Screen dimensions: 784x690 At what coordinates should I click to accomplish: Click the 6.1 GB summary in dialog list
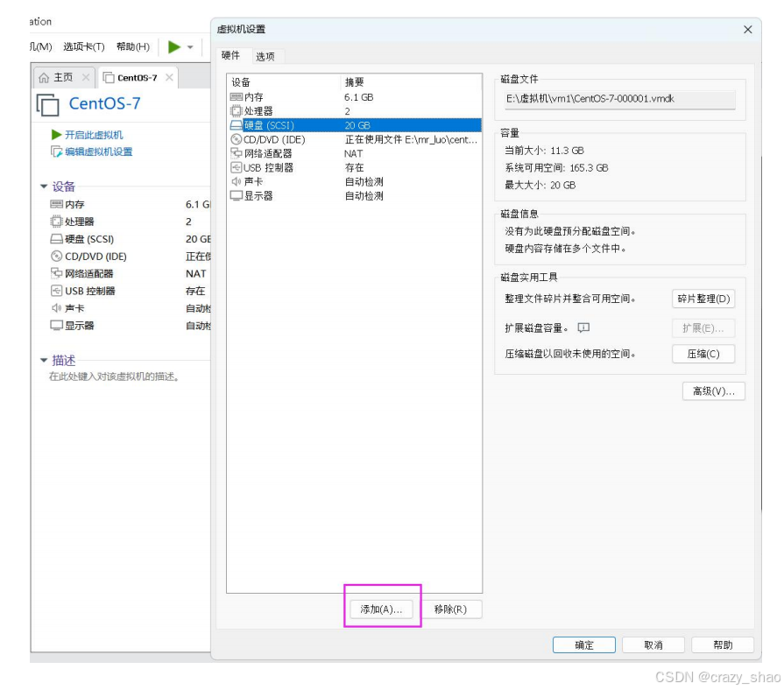tap(358, 97)
